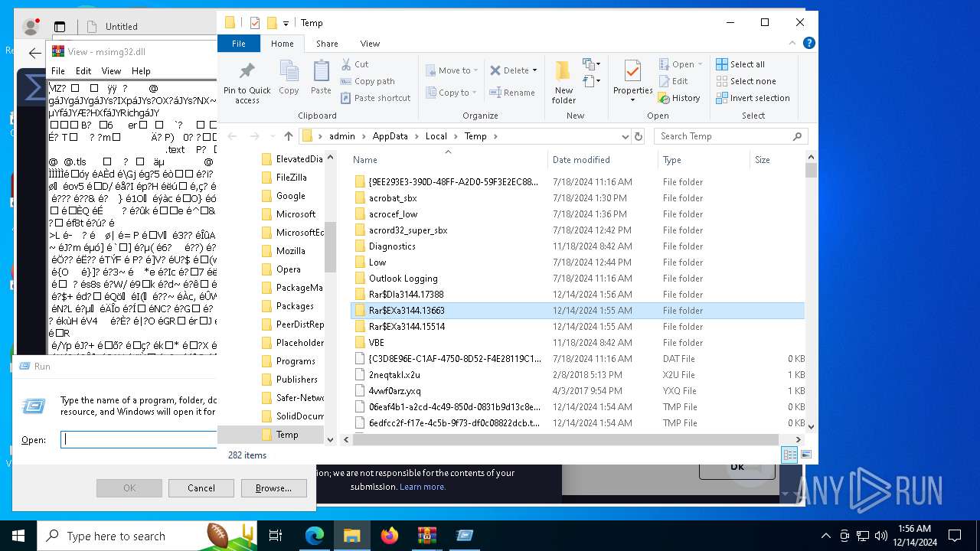Switch to details view button
This screenshot has height=551, width=980.
pos(789,455)
